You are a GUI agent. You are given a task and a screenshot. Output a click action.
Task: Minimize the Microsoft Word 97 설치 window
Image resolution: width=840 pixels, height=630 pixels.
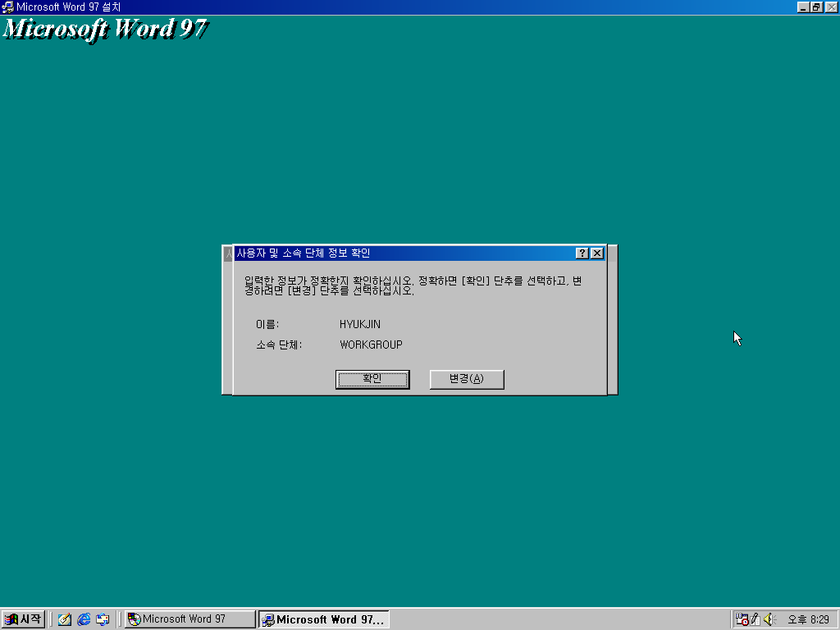coord(802,7)
